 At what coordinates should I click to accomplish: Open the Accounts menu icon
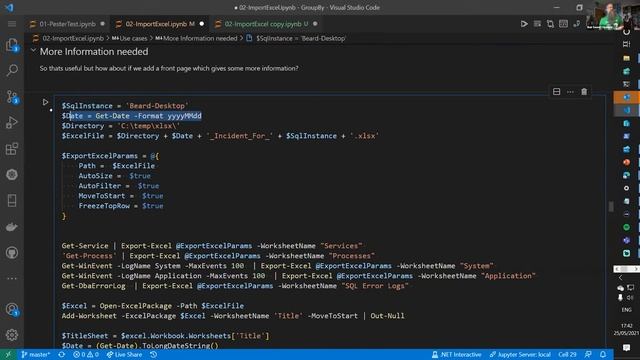pyautogui.click(x=12, y=309)
